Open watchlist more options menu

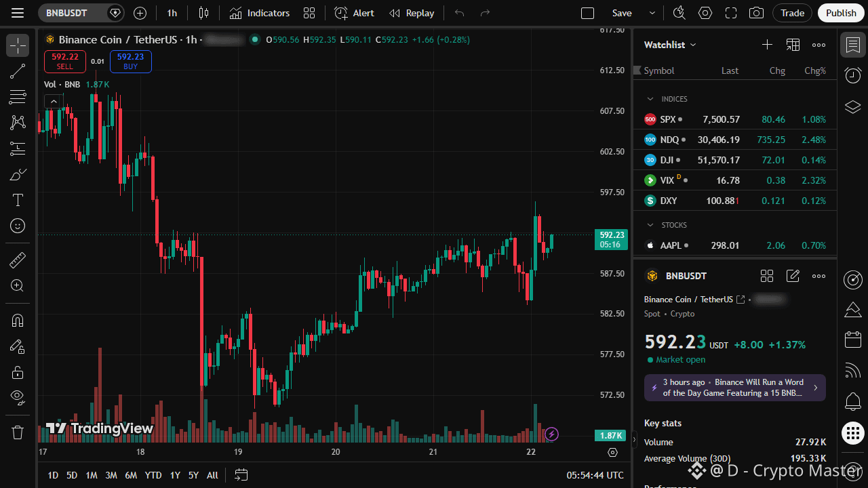click(818, 45)
